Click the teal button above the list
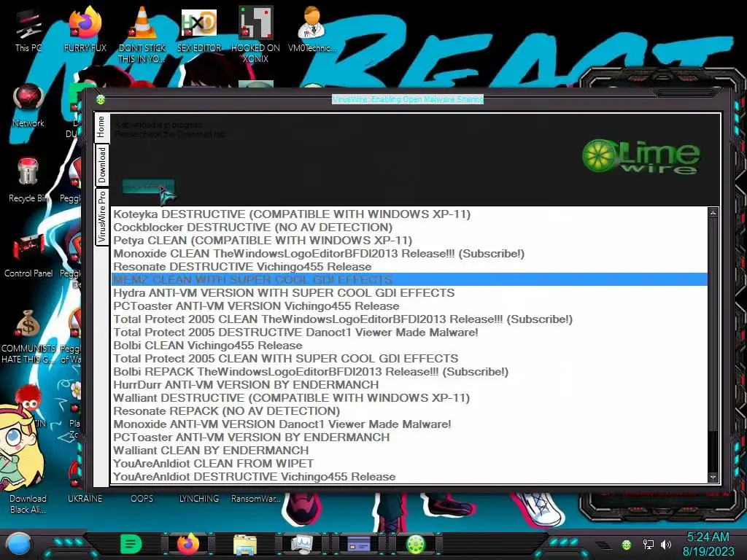 [x=148, y=186]
